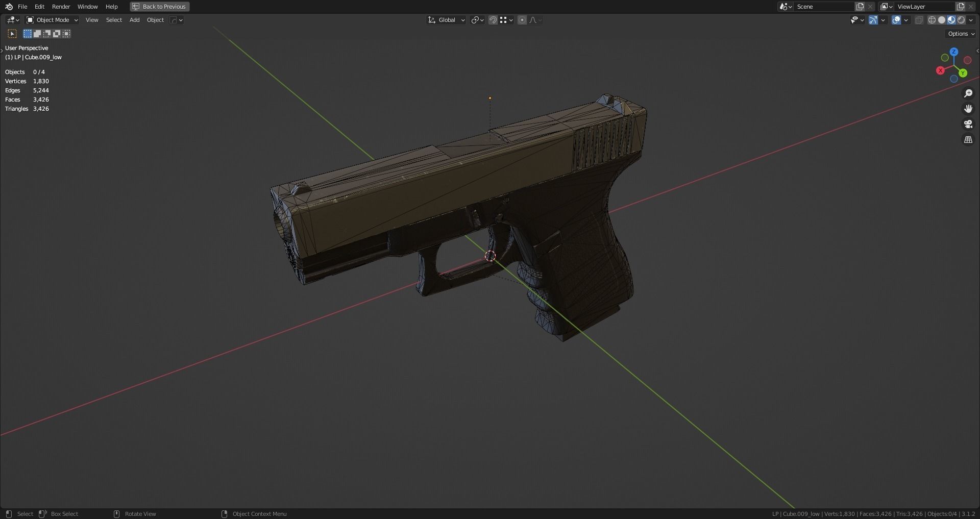Toggle X-Ray mode in the header
Image resolution: width=980 pixels, height=519 pixels.
919,20
